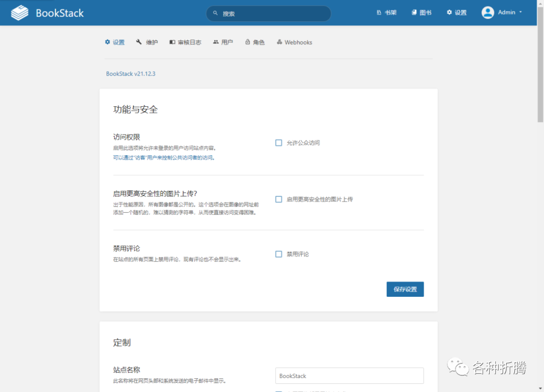This screenshot has height=392, width=544.
Task: Click the 定制 section heading
Action: point(122,343)
